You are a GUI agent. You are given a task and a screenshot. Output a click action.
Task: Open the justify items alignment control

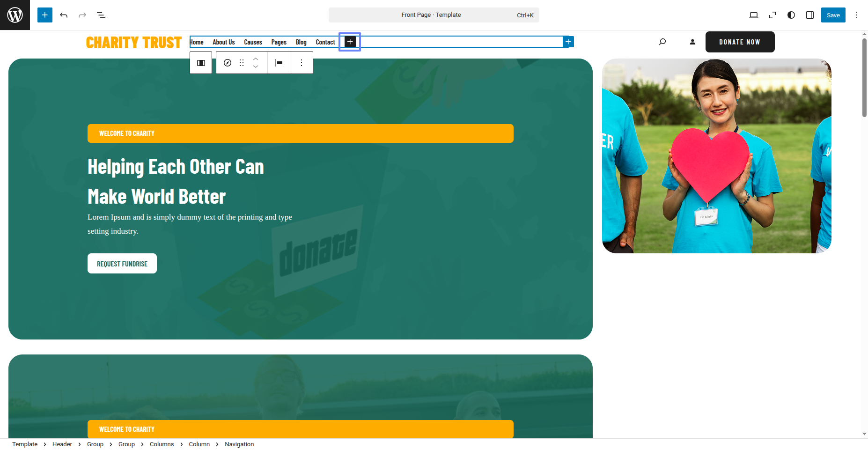point(279,63)
